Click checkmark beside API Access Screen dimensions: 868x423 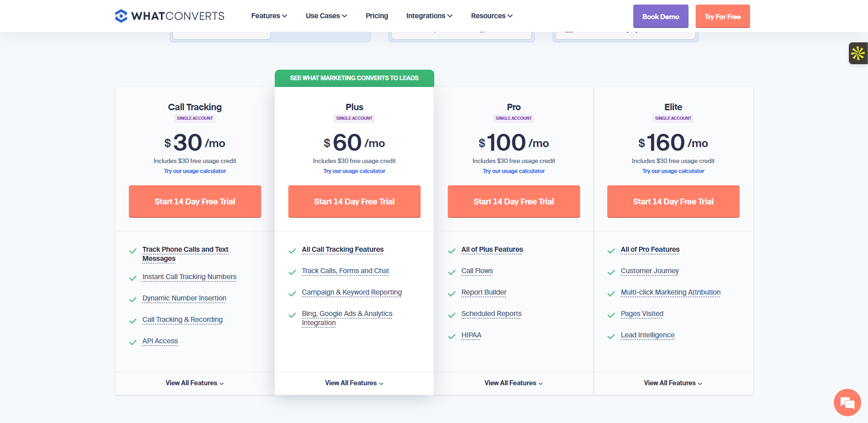click(x=133, y=342)
